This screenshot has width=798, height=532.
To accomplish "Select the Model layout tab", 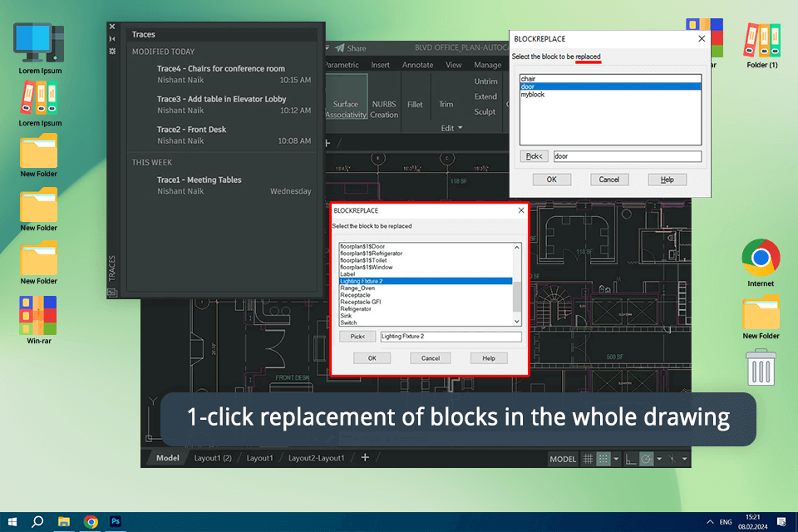I will click(x=167, y=458).
